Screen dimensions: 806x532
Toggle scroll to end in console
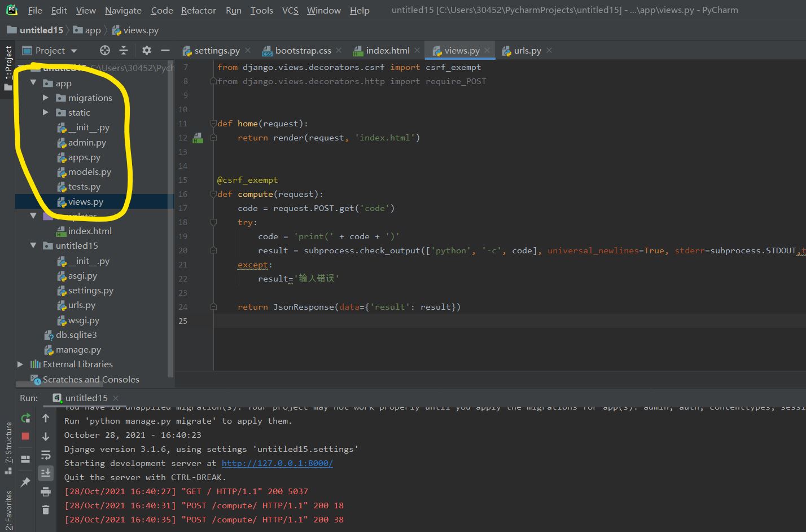(46, 473)
